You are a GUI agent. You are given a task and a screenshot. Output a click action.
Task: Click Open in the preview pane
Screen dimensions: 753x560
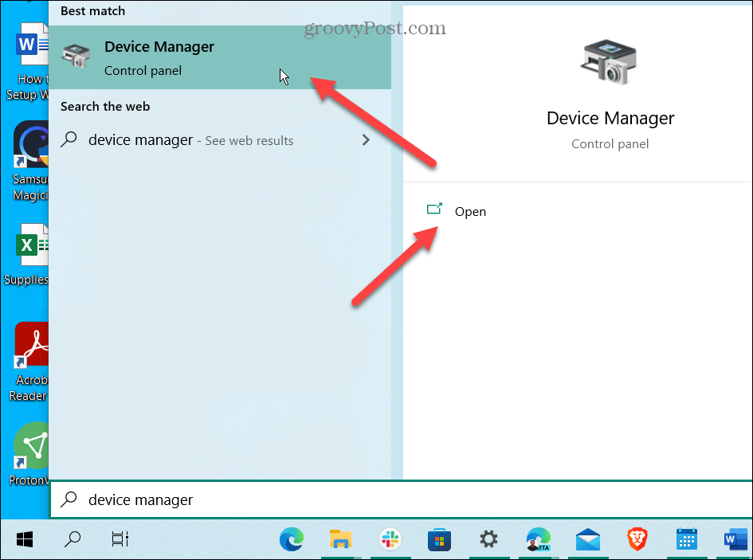point(470,211)
